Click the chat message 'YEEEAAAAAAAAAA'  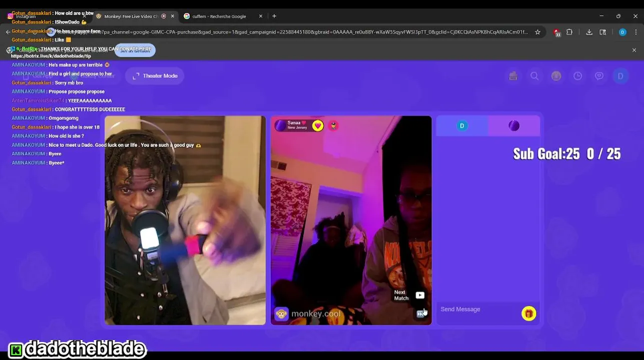pyautogui.click(x=90, y=100)
